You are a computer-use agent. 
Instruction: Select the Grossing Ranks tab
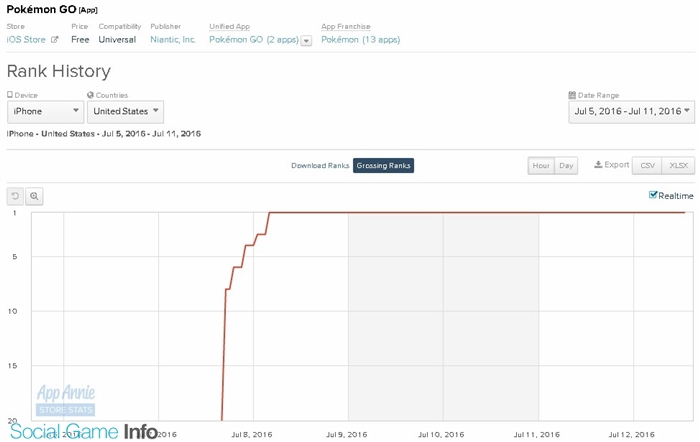tap(383, 166)
